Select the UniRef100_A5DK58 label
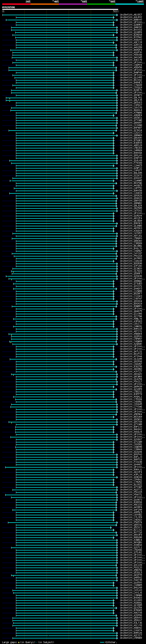 [131, 67]
